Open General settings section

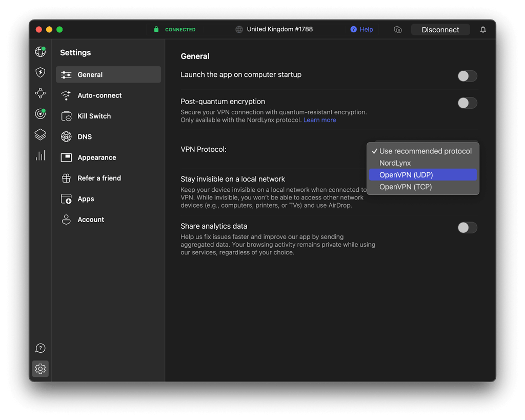(x=109, y=75)
